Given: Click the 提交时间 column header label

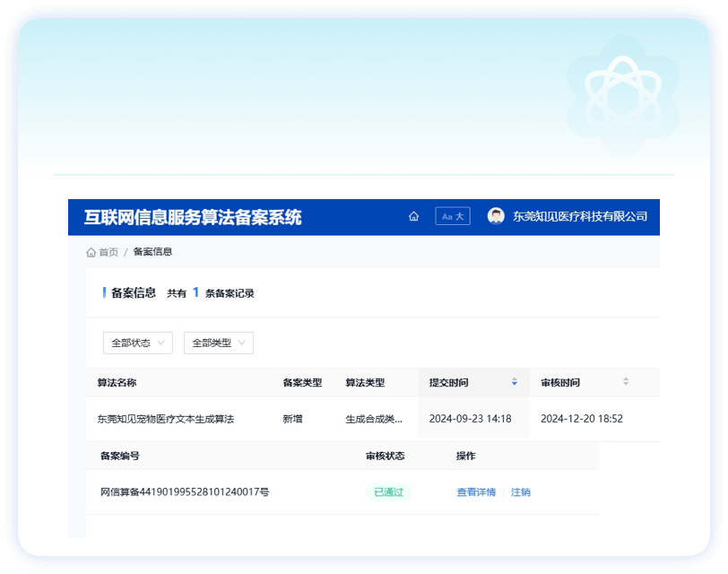Looking at the screenshot, I should tap(448, 383).
